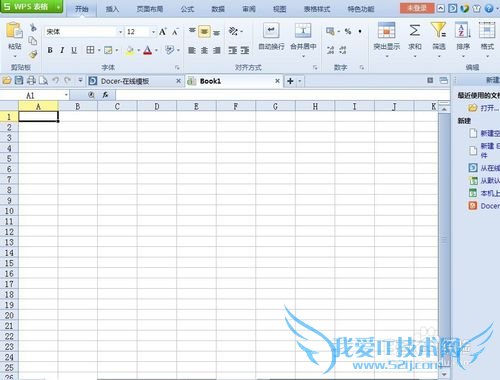Switch to the 插入 (Insert) ribbon tab
The height and width of the screenshot is (380, 500).
point(112,9)
